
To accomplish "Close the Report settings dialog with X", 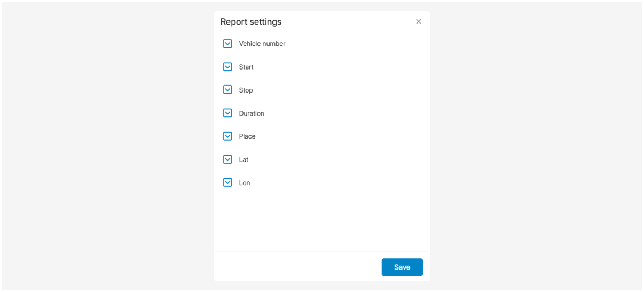I will point(419,22).
